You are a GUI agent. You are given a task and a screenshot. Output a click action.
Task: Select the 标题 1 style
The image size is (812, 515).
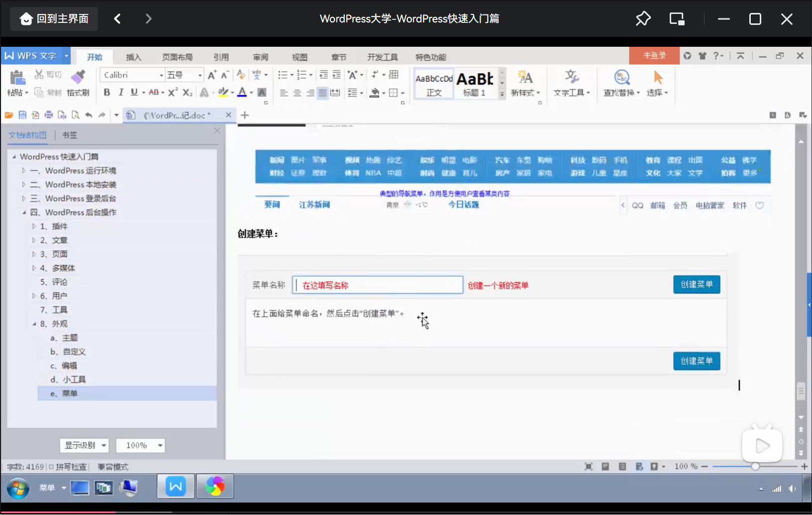pos(475,84)
